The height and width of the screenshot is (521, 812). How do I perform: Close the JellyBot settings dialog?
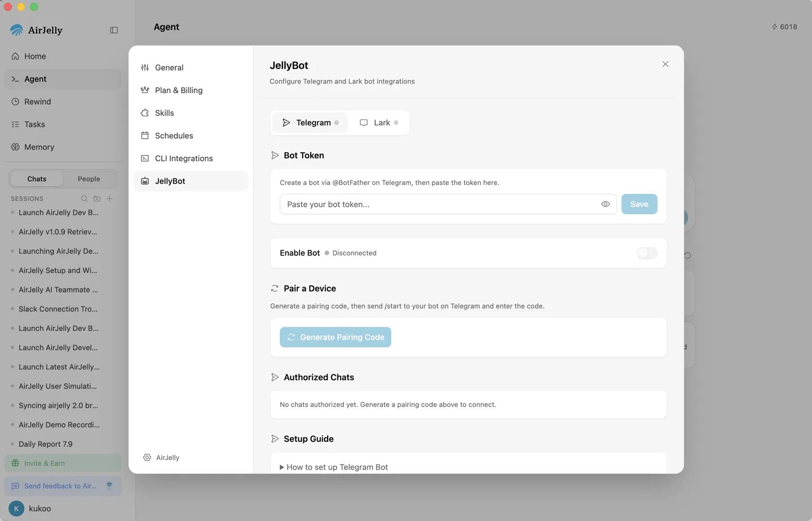[665, 64]
